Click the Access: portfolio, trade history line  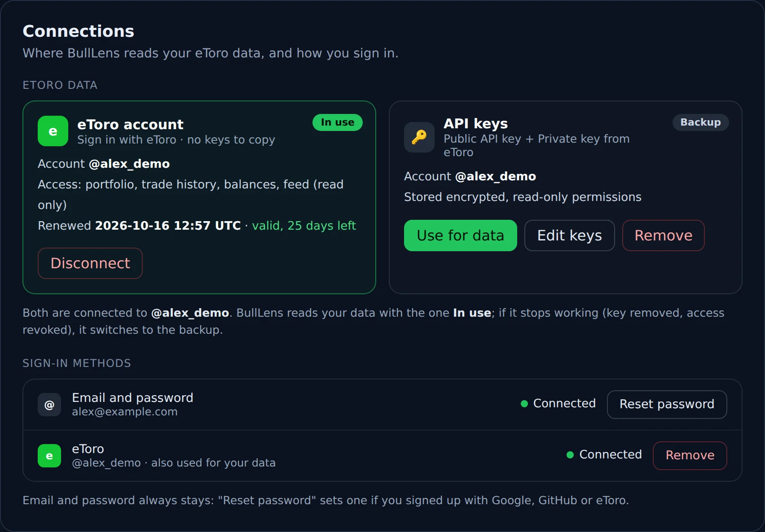pos(191,195)
